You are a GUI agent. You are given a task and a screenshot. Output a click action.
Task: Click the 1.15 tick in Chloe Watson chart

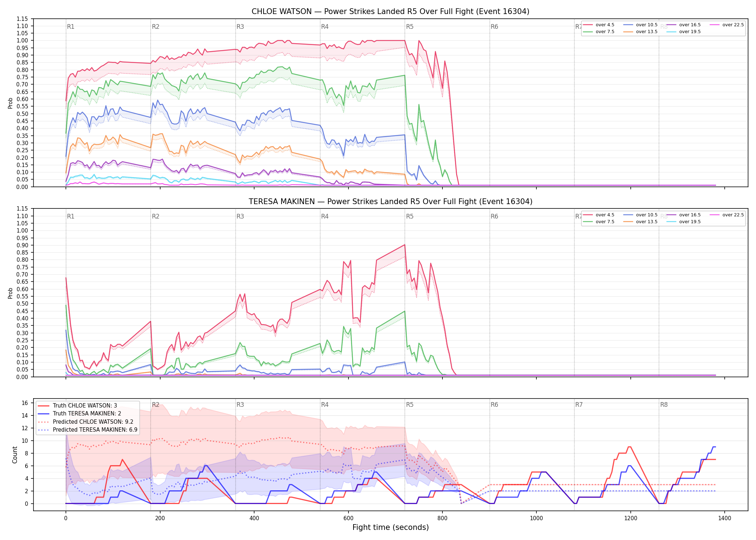(x=22, y=19)
